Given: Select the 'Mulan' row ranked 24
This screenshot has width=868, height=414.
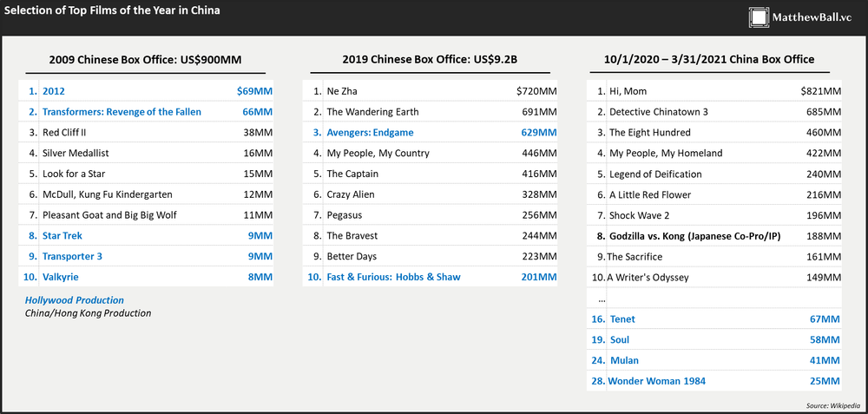Looking at the screenshot, I should [714, 360].
